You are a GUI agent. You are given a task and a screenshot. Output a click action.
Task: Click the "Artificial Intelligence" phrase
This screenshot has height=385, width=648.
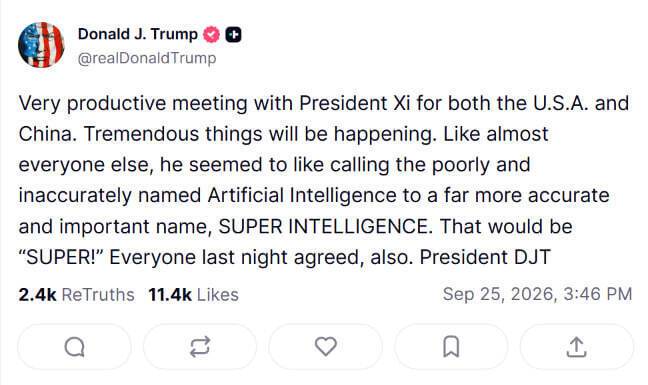302,195
